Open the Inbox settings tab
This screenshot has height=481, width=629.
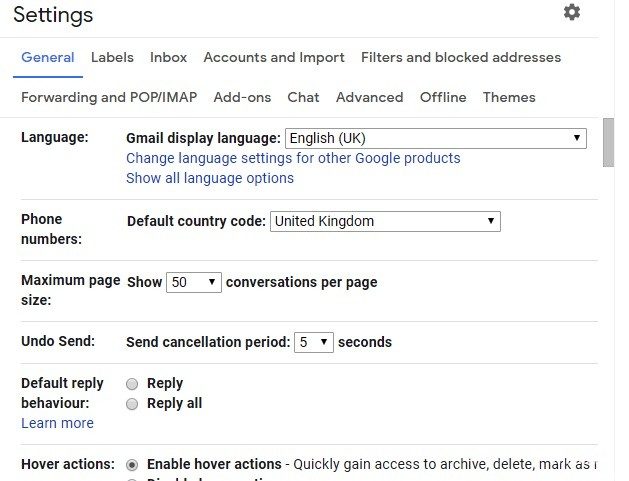(x=168, y=57)
